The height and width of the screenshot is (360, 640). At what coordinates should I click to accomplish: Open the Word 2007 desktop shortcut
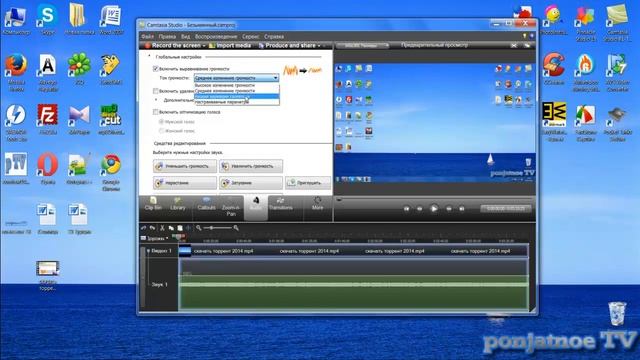point(111,19)
